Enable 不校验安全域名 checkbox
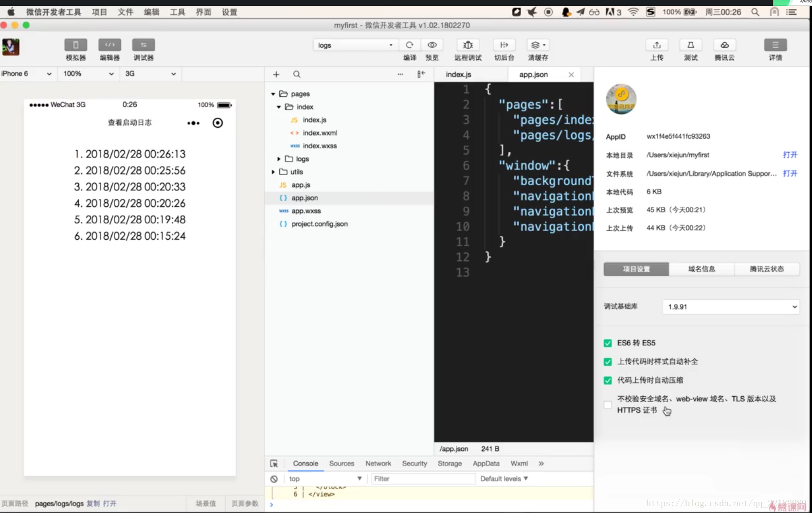Viewport: 812px width, 513px height. coord(608,405)
